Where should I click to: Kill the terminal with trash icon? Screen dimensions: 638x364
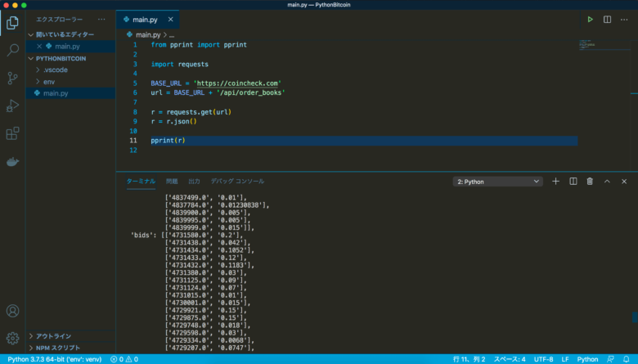coord(590,181)
